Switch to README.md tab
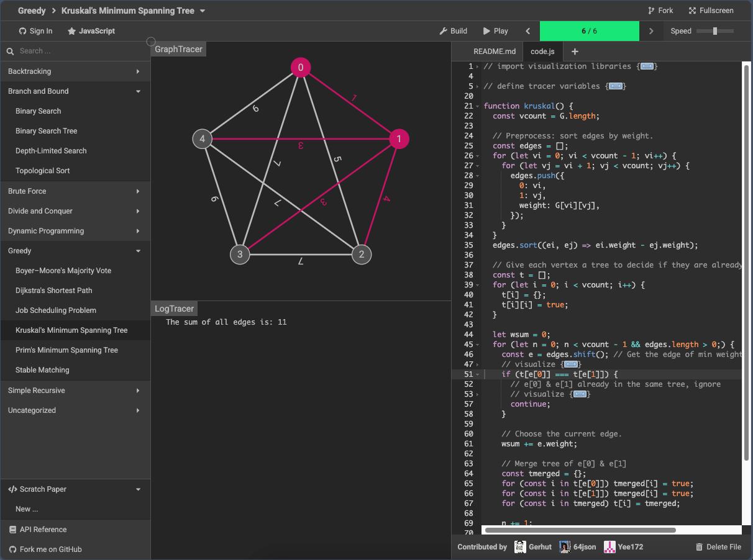This screenshot has width=753, height=560. pos(495,52)
